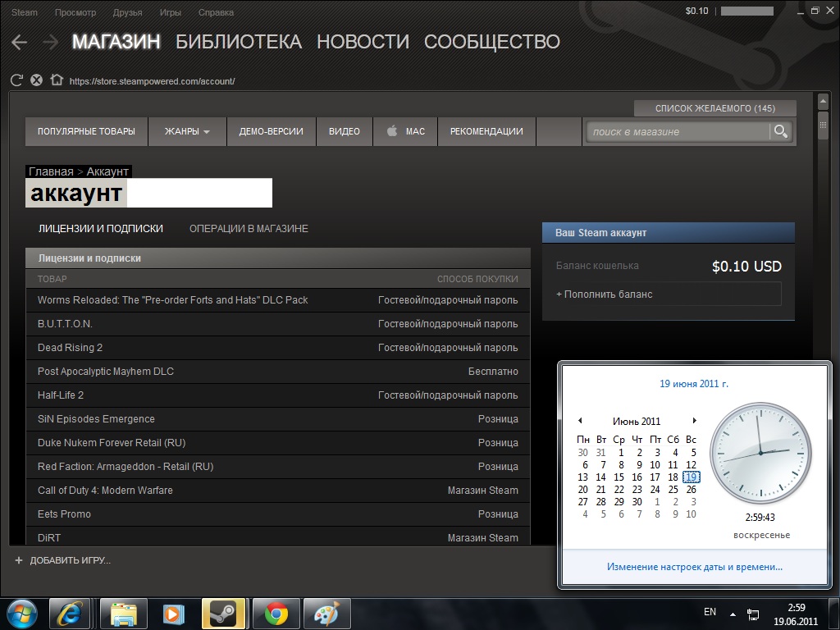Image resolution: width=840 pixels, height=630 pixels.
Task: Open ПОПУЛЯРНЫЕ ТОВАРЫ
Action: pos(86,131)
